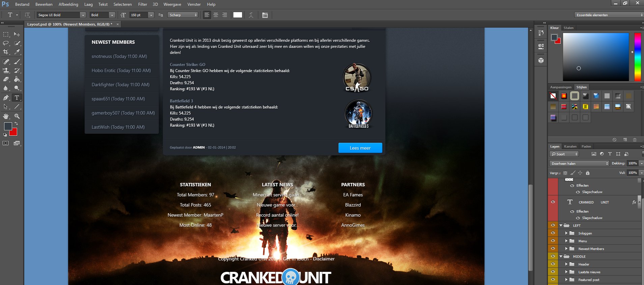
Task: Hide the CRANKED UNIT text layer
Action: tap(553, 202)
